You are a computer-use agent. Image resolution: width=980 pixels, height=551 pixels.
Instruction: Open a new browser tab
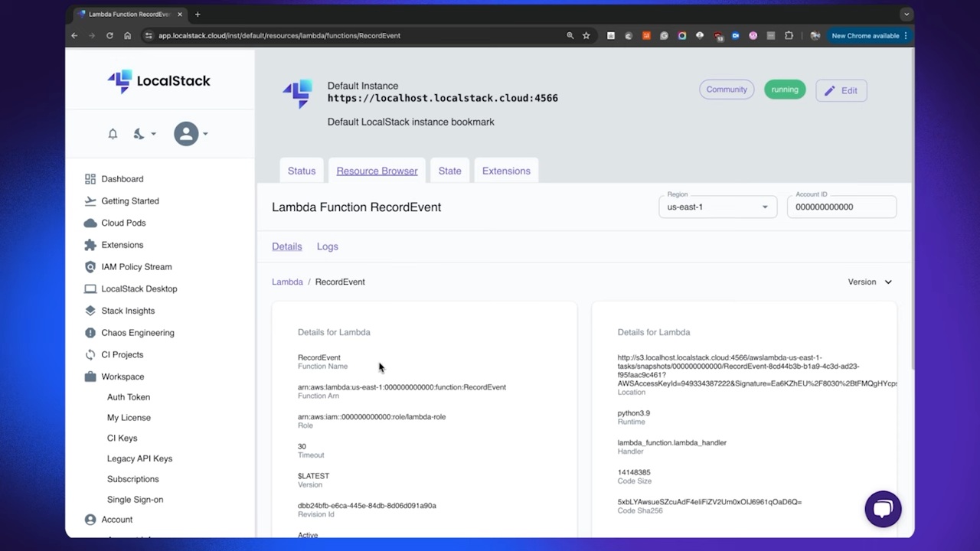point(198,14)
